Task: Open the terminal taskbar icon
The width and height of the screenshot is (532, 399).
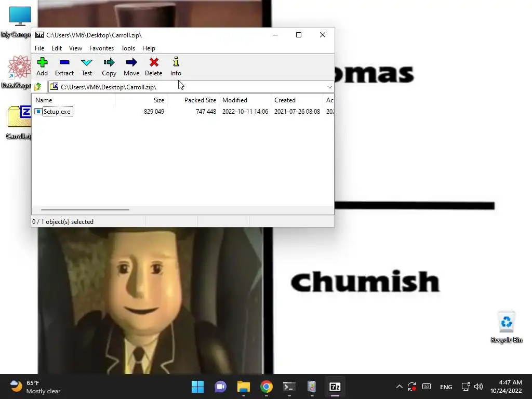Action: 289,387
